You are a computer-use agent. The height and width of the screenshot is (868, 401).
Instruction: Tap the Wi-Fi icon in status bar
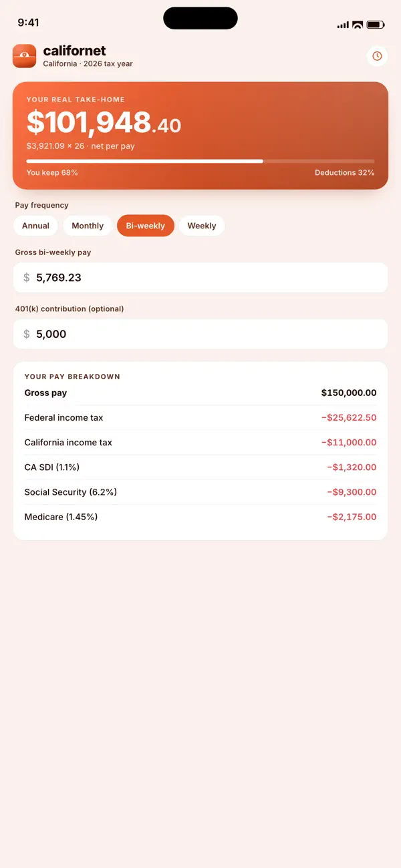tap(358, 25)
